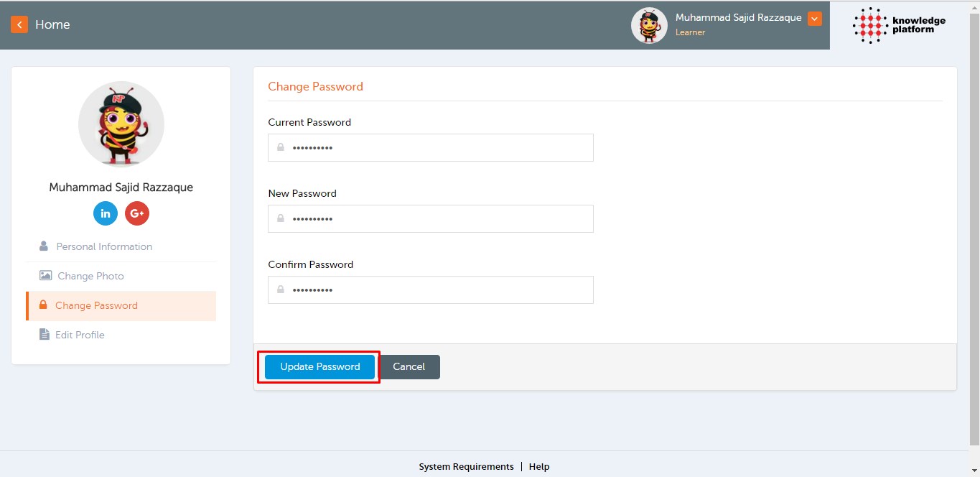Open Edit Profile from the sidebar
Screen dimensions: 980x477
click(x=80, y=335)
